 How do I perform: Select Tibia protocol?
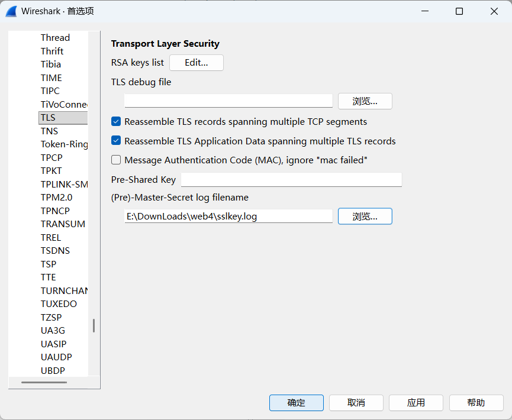click(x=51, y=64)
